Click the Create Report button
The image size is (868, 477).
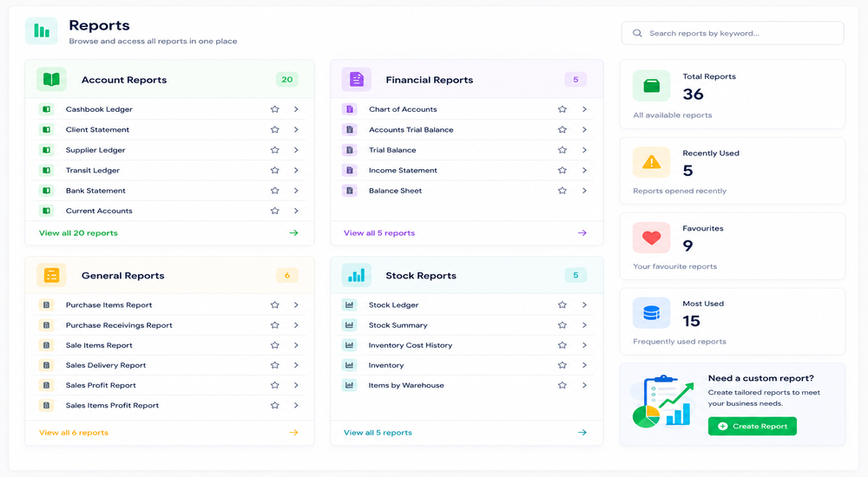pyautogui.click(x=753, y=426)
